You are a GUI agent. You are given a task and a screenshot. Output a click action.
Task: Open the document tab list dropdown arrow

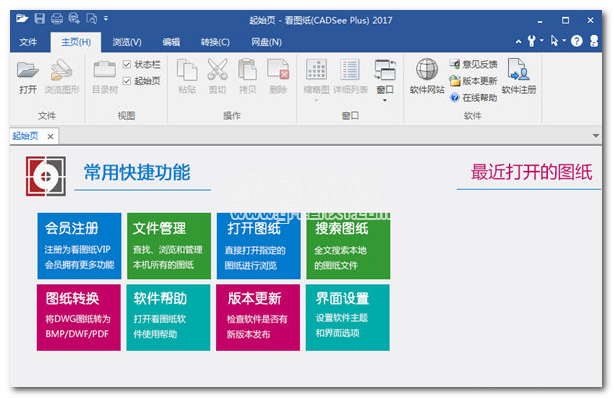(x=596, y=136)
